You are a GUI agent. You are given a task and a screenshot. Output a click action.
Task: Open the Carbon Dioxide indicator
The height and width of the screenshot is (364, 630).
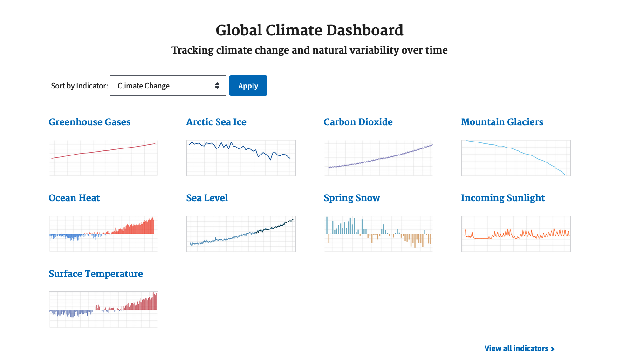click(358, 122)
